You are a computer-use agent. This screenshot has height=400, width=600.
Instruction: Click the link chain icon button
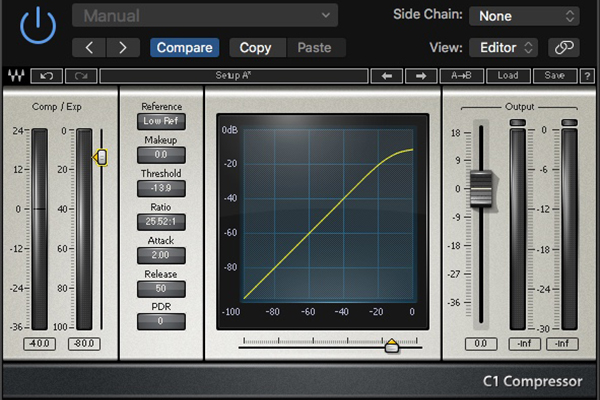pyautogui.click(x=564, y=48)
